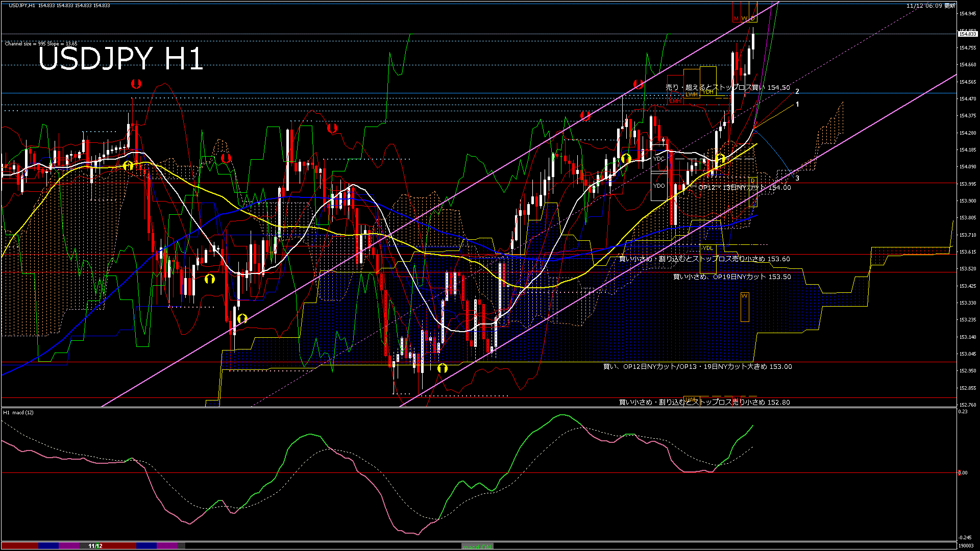The width and height of the screenshot is (980, 551).
Task: Click the red down-arrow signal above LWH
Action: click(x=638, y=84)
